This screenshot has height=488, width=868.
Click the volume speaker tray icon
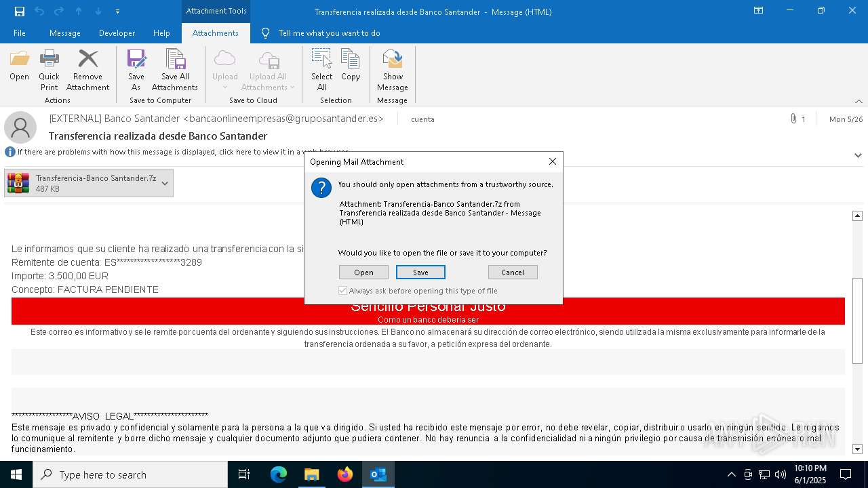point(781,474)
